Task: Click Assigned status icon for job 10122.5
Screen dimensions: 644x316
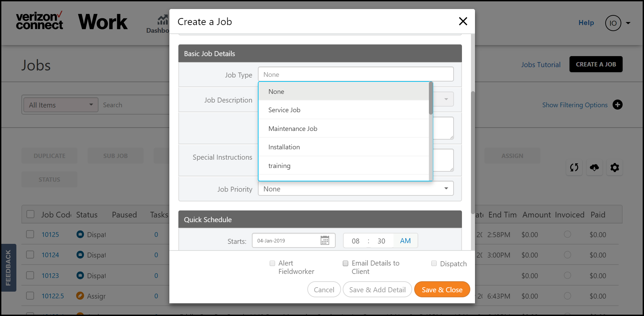Action: [80, 296]
